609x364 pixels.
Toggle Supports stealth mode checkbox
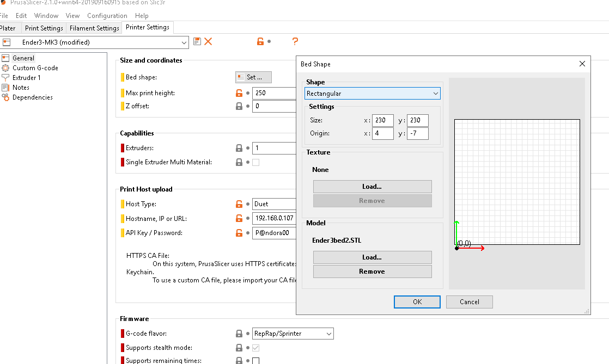256,348
